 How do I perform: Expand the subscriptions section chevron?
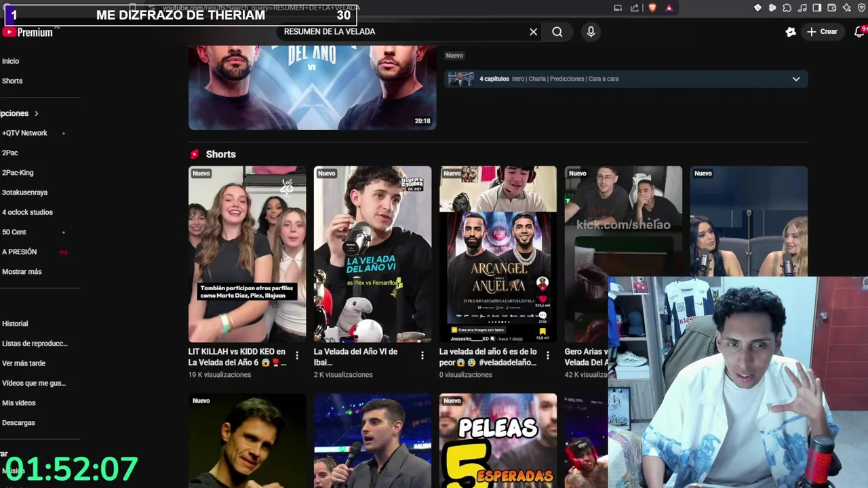tap(36, 113)
